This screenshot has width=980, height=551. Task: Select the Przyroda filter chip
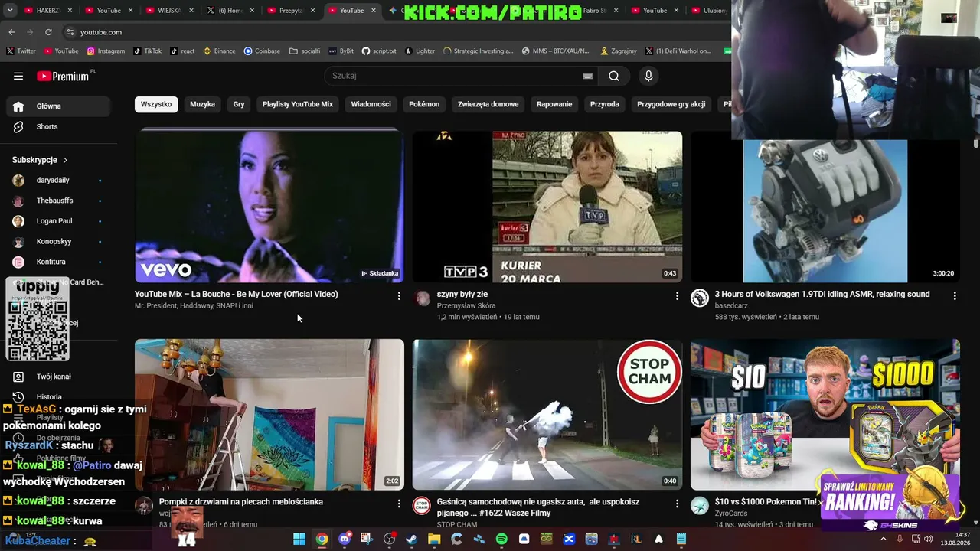pos(605,104)
